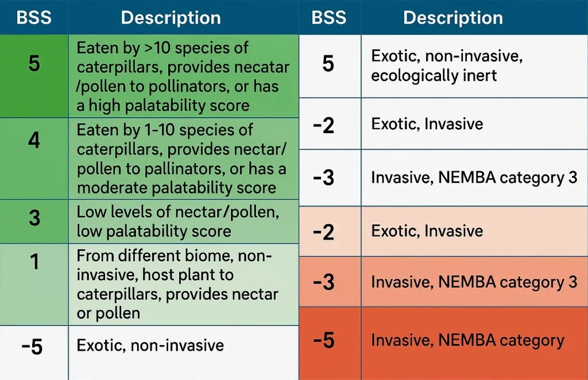Click 'Exotic, non-invasive, ecologically inert' cell
The image size is (588, 380).
(475, 67)
